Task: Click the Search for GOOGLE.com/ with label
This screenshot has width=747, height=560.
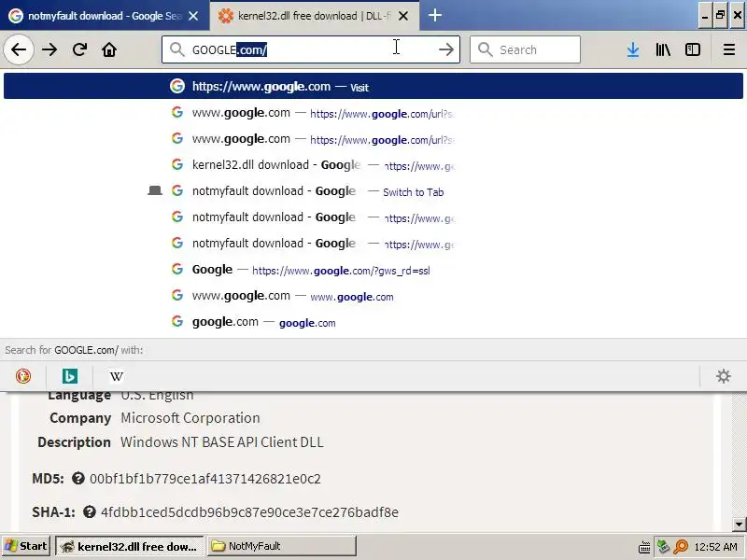Action: 74,350
